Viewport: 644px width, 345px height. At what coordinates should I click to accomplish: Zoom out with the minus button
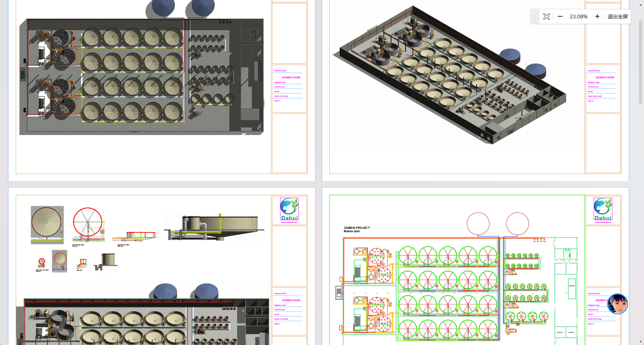[x=560, y=16]
